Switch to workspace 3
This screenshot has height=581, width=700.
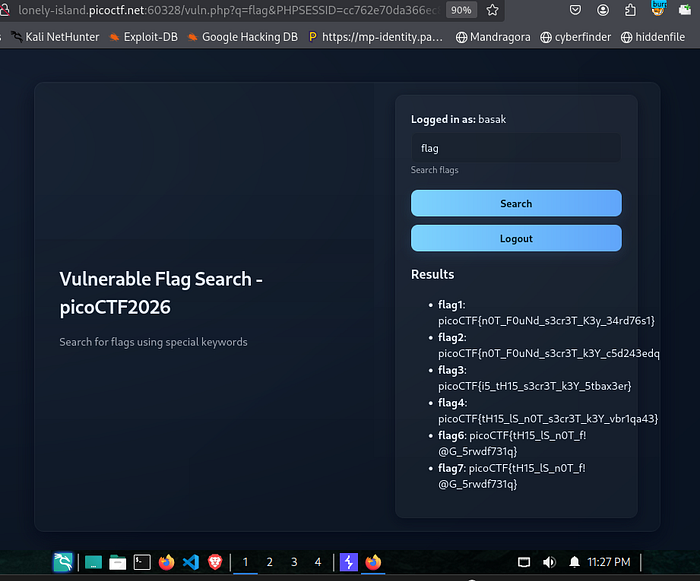pyautogui.click(x=294, y=562)
